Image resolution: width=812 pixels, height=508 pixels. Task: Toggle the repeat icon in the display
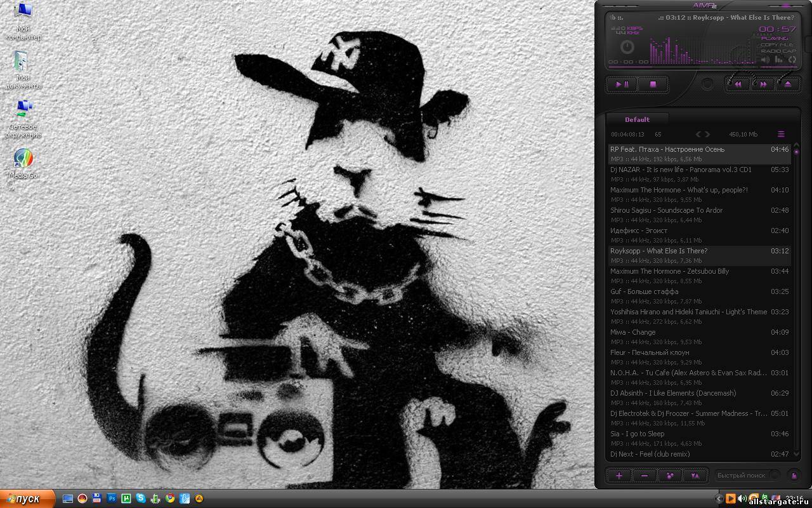click(x=792, y=60)
